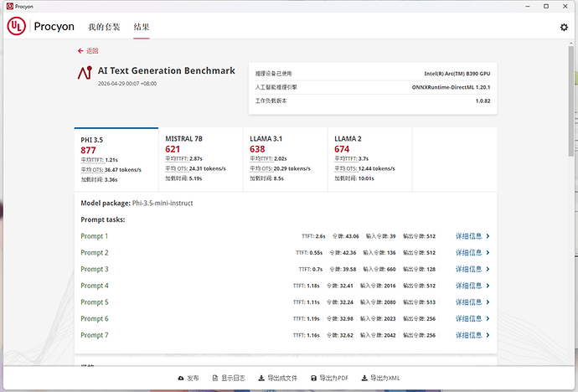Click PHI 3.5 平均 OTS 36.47 tokens/s
The height and width of the screenshot is (392, 578).
(x=111, y=170)
